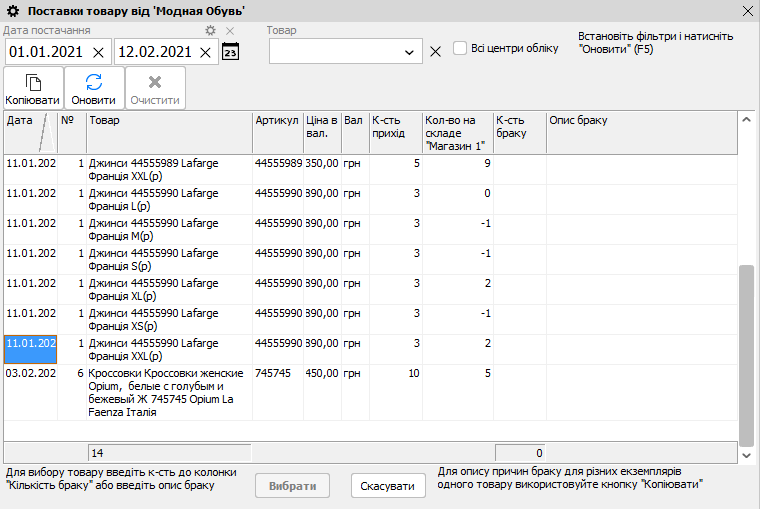Click the Копіювати copy button
This screenshot has width=760, height=509.
[33, 88]
